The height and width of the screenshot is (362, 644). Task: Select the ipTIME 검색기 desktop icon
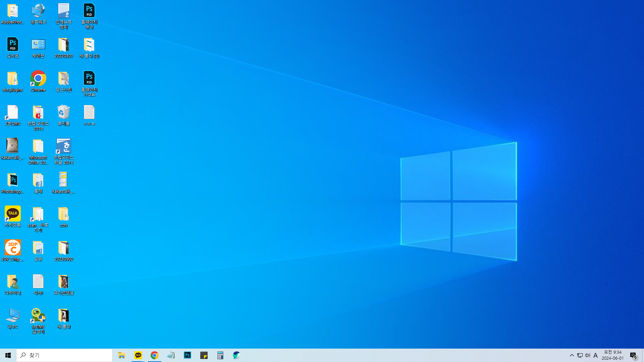[x=38, y=321]
